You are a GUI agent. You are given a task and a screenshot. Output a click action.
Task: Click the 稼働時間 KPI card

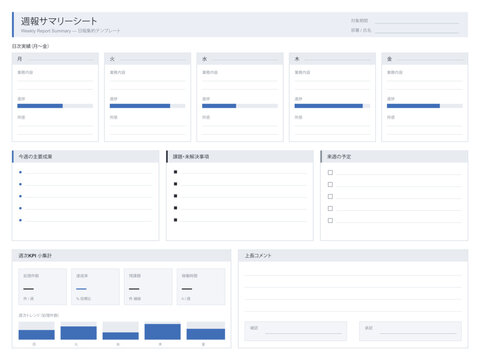[x=201, y=287]
